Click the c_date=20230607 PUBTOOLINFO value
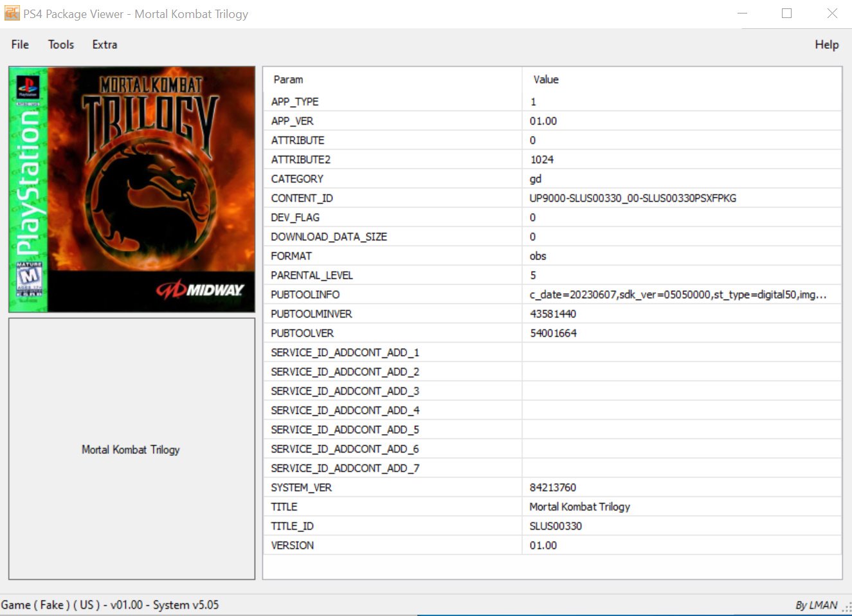Viewport: 852px width, 616px height. pyautogui.click(x=678, y=294)
